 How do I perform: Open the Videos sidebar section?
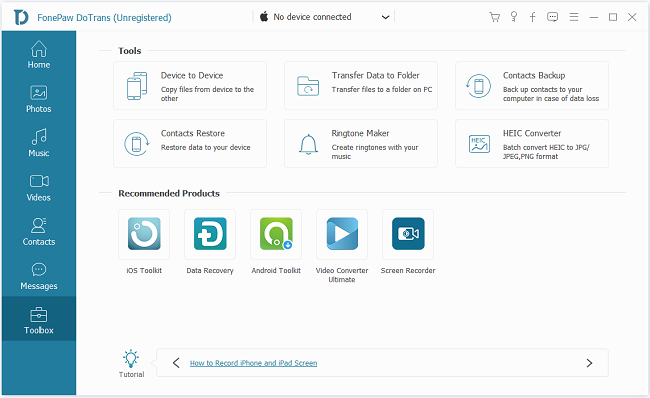[39, 188]
